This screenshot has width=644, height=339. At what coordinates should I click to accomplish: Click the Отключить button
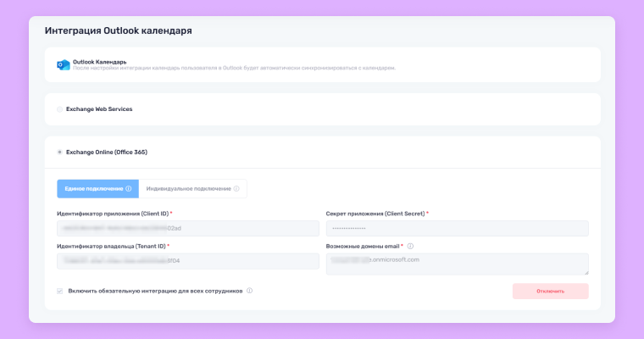550,291
